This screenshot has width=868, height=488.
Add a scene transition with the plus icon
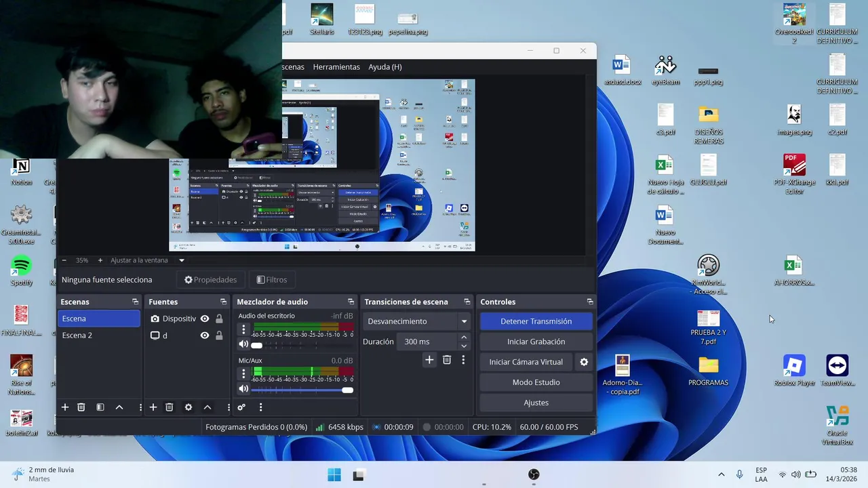pyautogui.click(x=429, y=360)
